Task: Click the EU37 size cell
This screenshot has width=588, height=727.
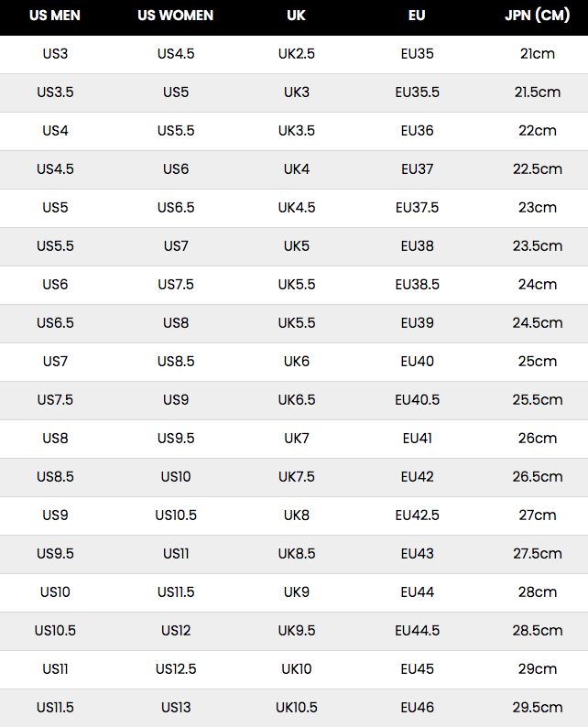Action: coord(417,169)
